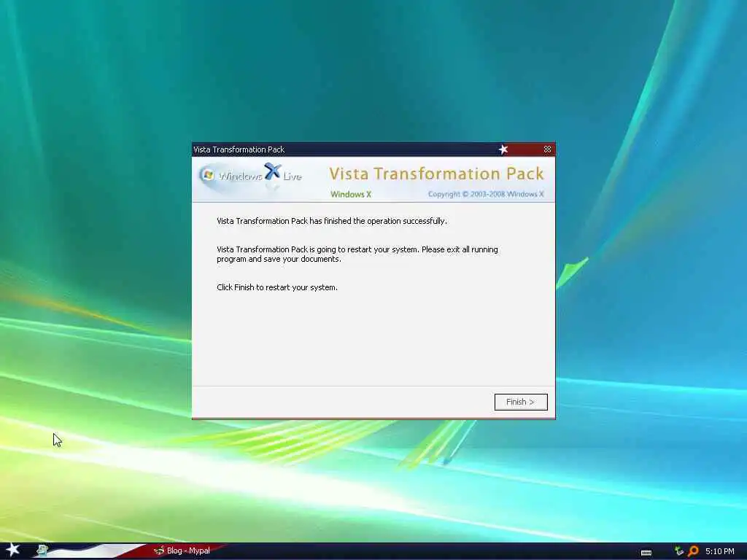Click the 'finished the operation successfully' message
This screenshot has height=560, width=747.
(332, 221)
